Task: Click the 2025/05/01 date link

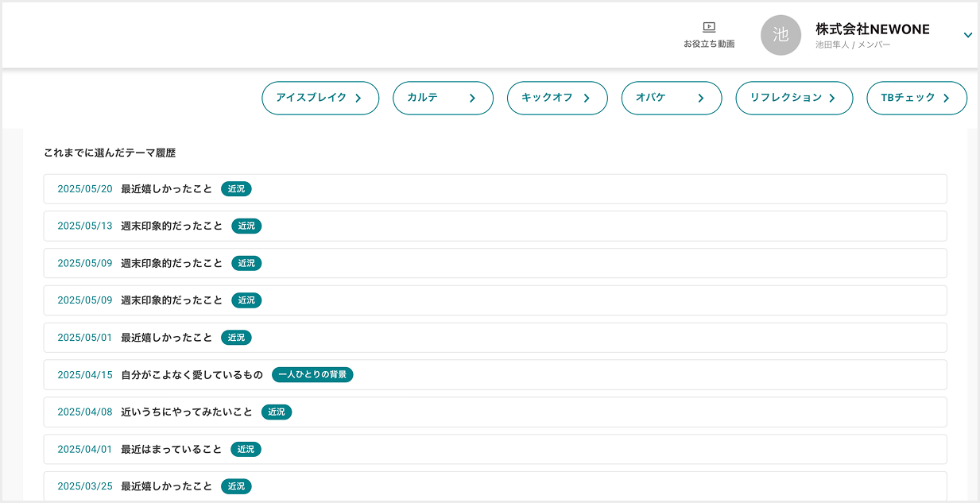Action: [85, 338]
